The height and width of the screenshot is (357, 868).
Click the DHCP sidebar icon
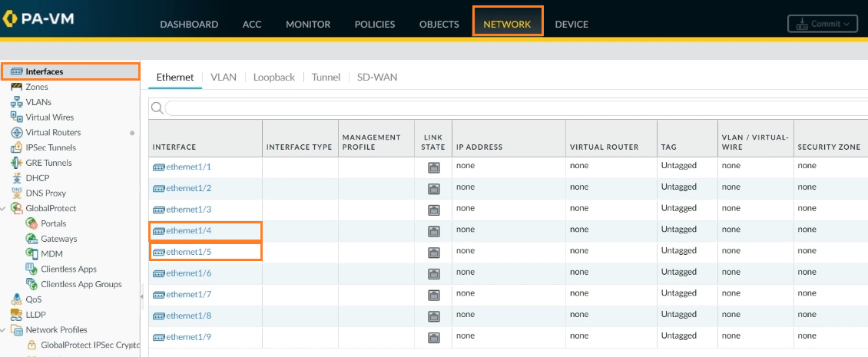pos(17,177)
